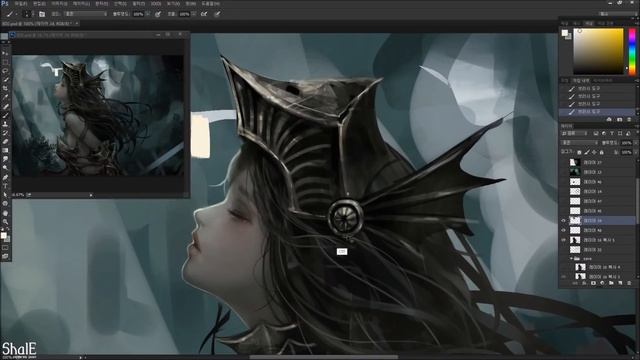Select the Eraser tool
This screenshot has width=640, height=360.
click(5, 142)
